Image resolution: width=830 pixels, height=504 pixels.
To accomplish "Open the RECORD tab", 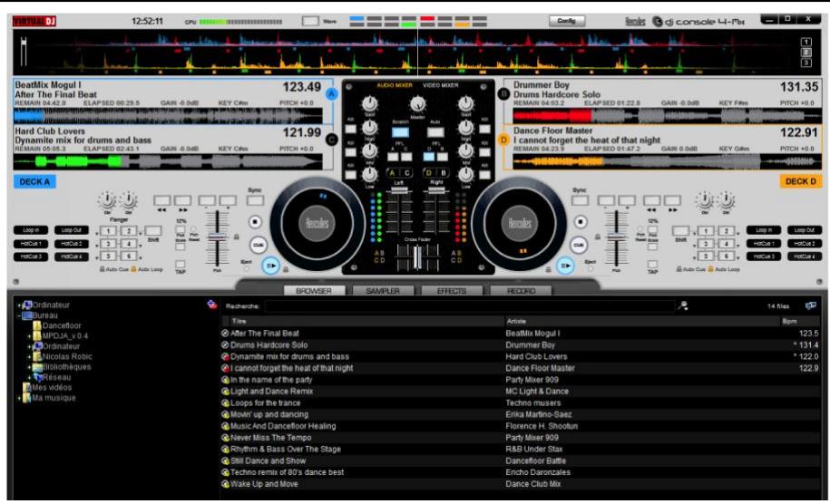I will point(521,291).
